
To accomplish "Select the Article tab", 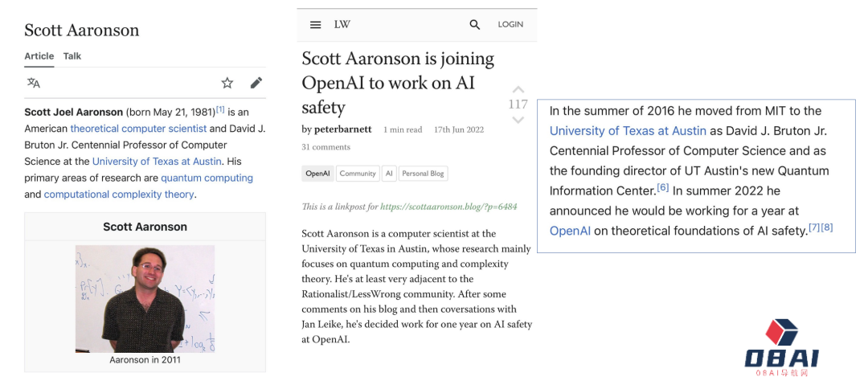I will pyautogui.click(x=39, y=56).
